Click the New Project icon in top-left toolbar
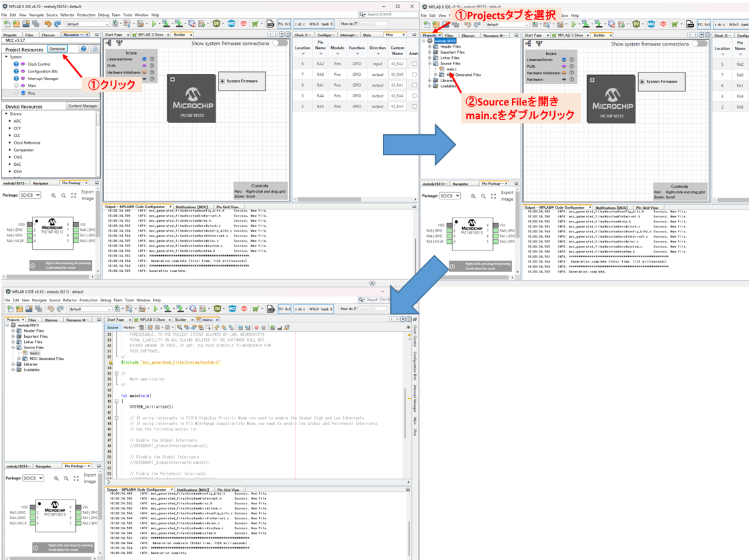 8,24
